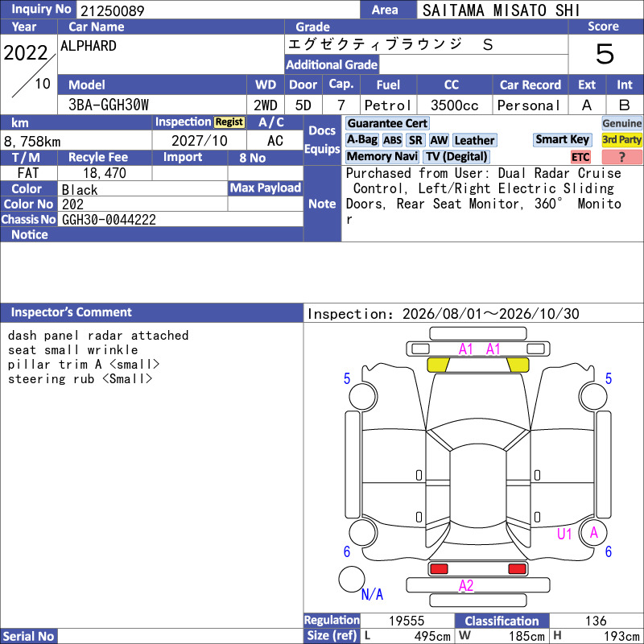Click the 2WD drive value
Viewport: 644px width, 644px height.
(x=266, y=105)
